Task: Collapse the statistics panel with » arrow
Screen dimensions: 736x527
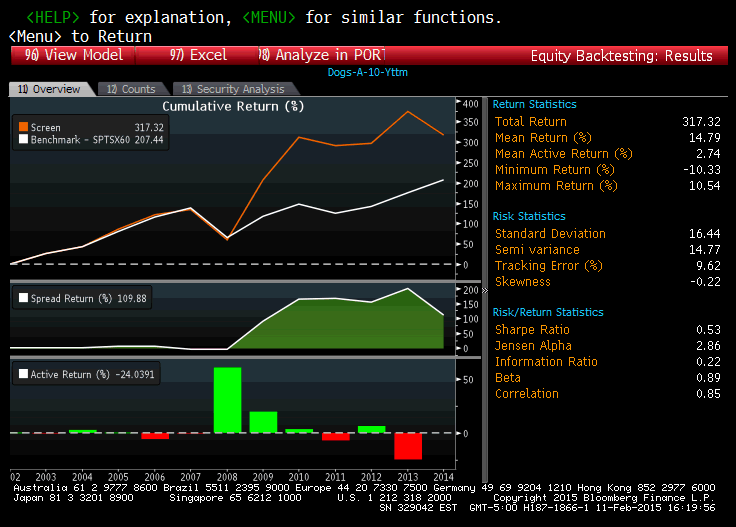Action: [485, 290]
